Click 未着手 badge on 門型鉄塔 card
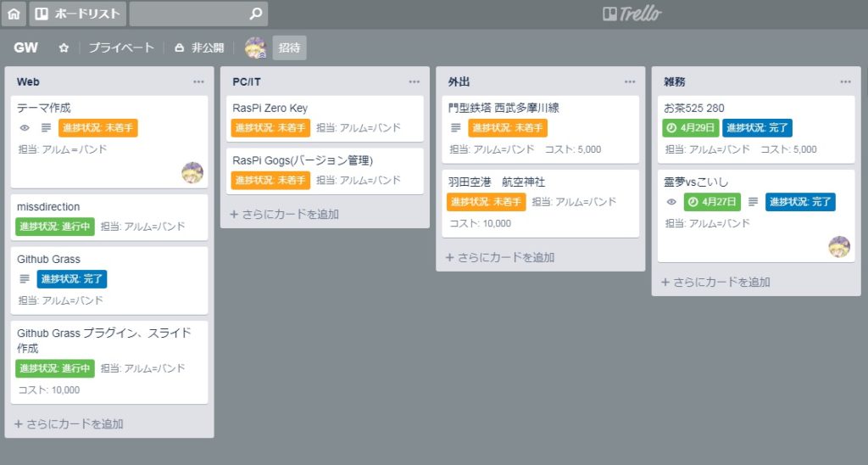The image size is (868, 465). coord(508,128)
